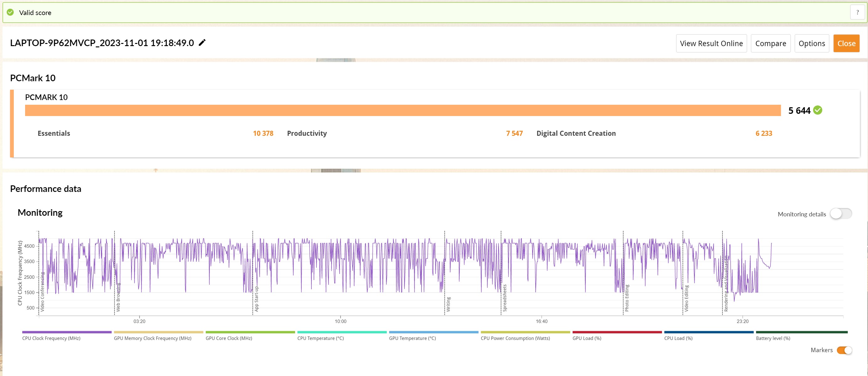Click Digital Content Creation score label
The width and height of the screenshot is (868, 376).
(x=576, y=133)
